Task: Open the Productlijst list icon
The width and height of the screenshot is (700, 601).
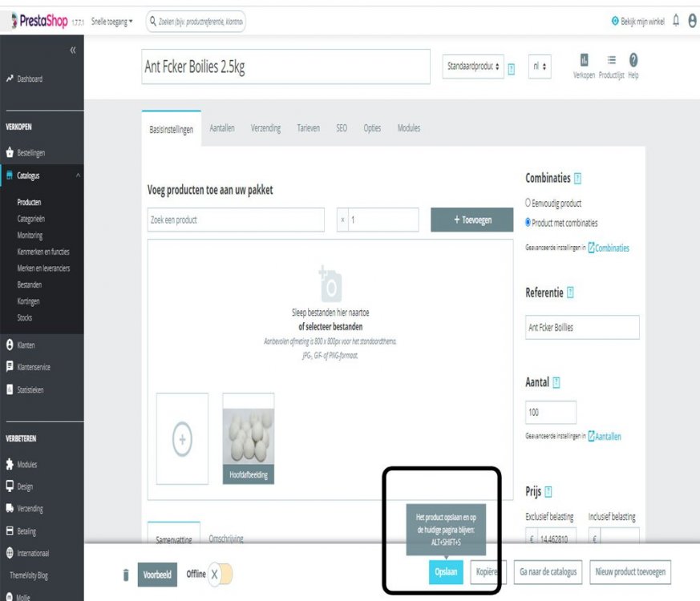Action: point(612,60)
